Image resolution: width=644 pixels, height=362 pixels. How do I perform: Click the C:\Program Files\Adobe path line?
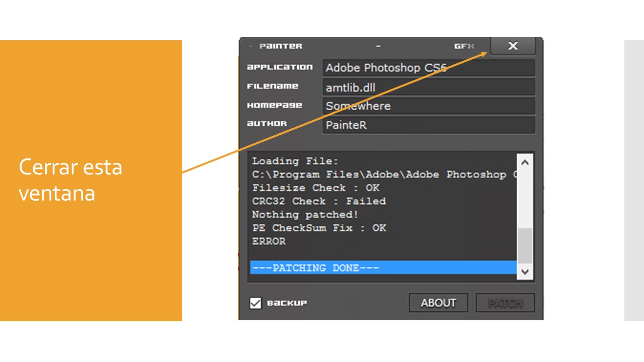coord(384,174)
